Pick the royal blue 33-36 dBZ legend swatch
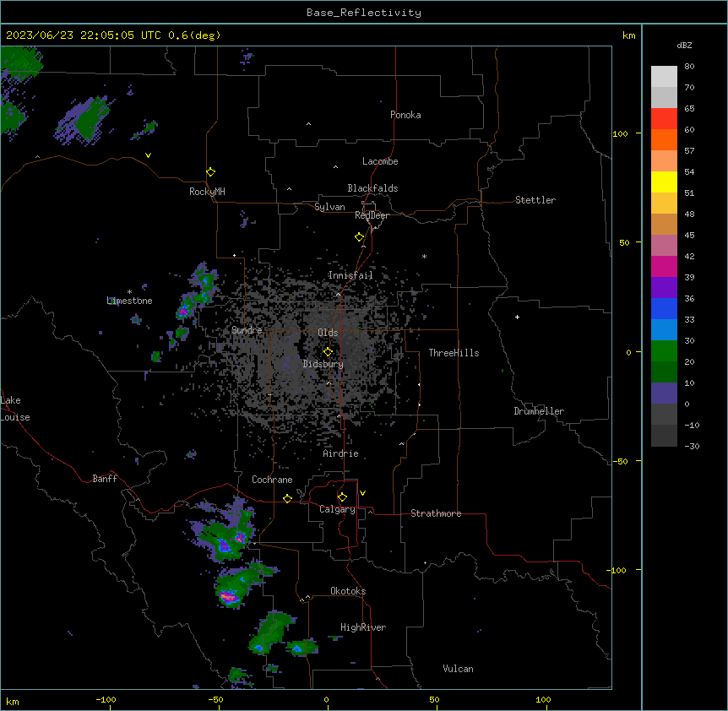728x711 pixels. pyautogui.click(x=664, y=308)
